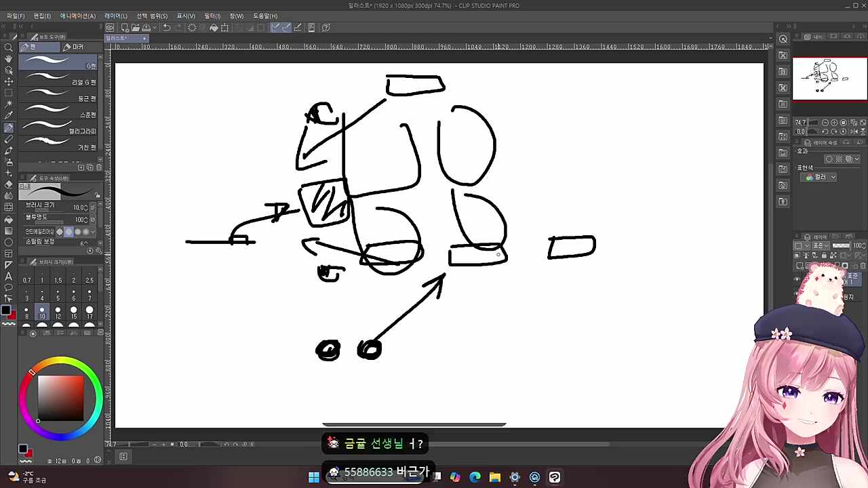Select the Fill bucket tool

pos(9,220)
